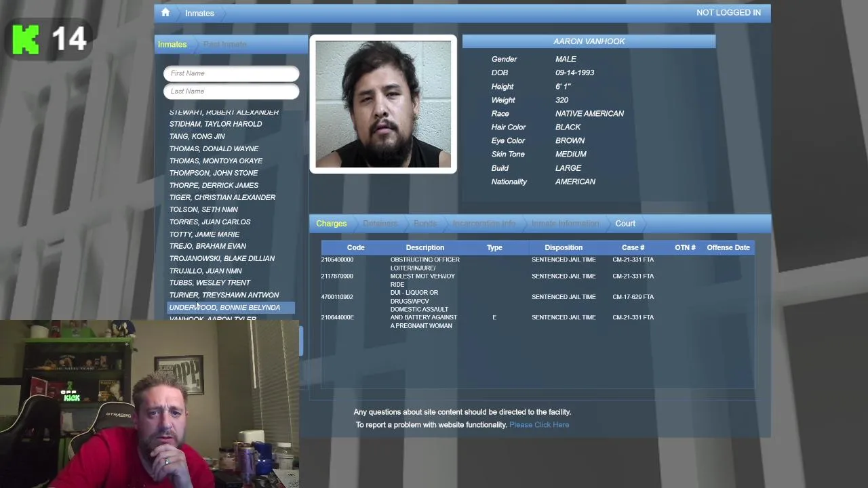The width and height of the screenshot is (868, 488).
Task: Click the Offense Date column header
Action: (x=728, y=247)
